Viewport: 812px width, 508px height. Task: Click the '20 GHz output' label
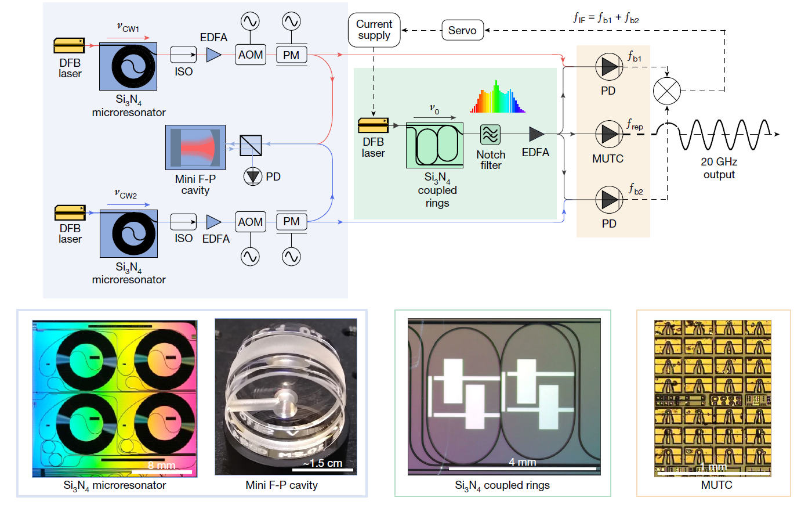tap(719, 168)
